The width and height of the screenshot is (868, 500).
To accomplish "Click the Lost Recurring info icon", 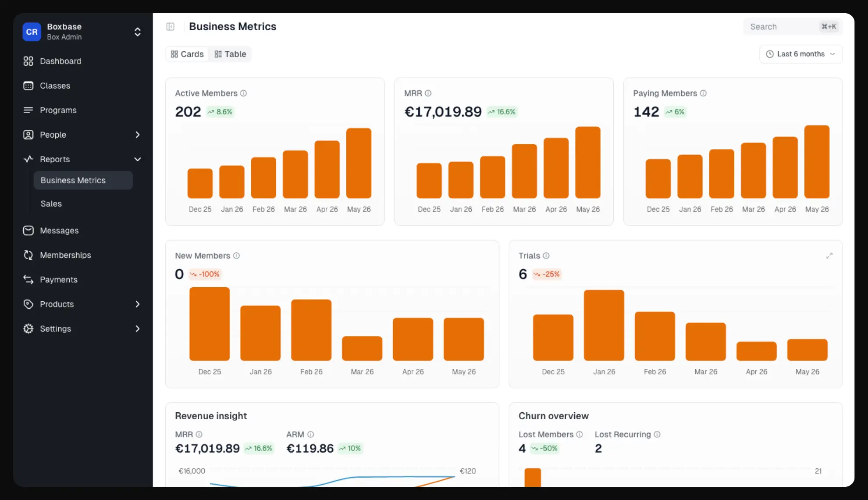I will pos(657,434).
